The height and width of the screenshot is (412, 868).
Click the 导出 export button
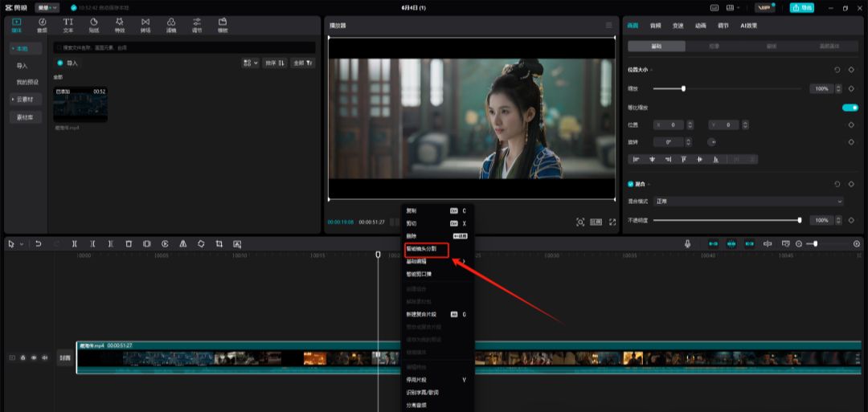[x=803, y=8]
